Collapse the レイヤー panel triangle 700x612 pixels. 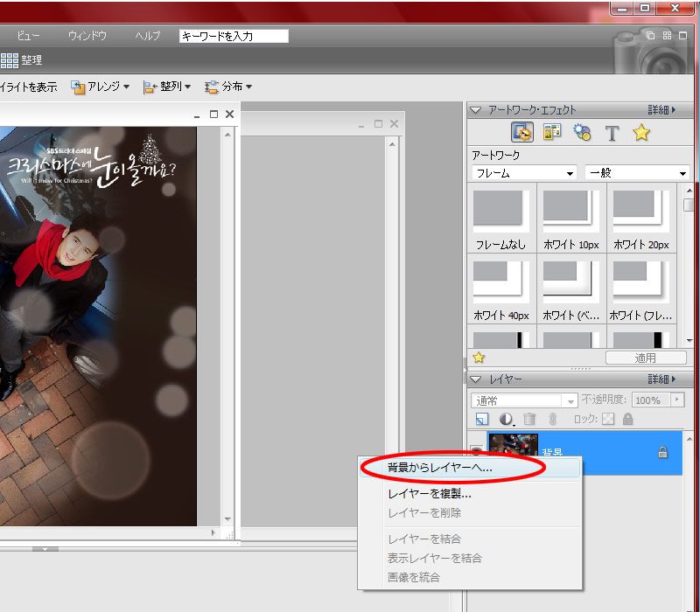[475, 379]
